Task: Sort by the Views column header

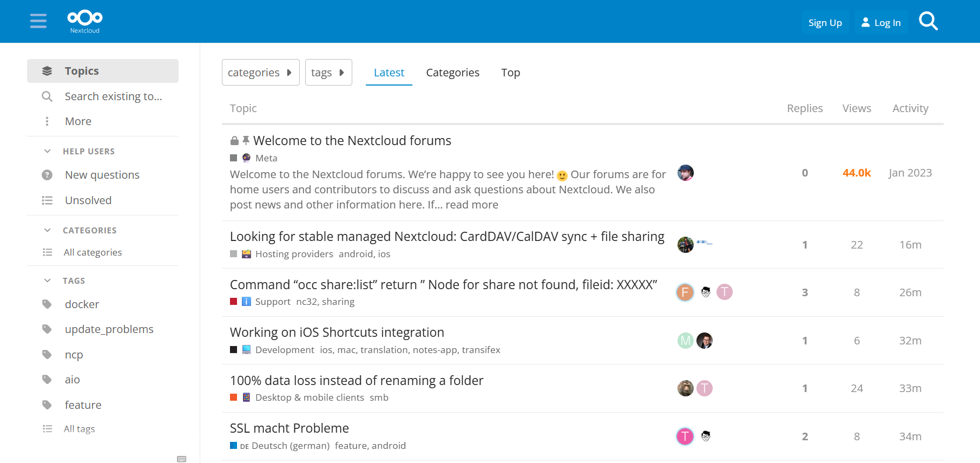Action: click(x=857, y=108)
